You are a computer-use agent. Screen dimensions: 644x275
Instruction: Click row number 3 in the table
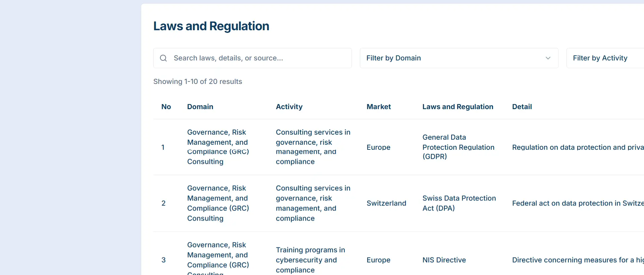tap(163, 260)
